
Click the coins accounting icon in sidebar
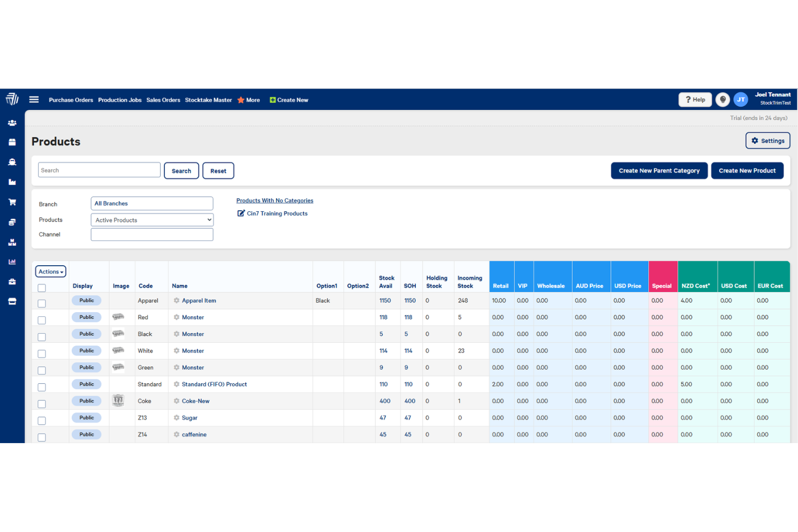[x=12, y=222]
